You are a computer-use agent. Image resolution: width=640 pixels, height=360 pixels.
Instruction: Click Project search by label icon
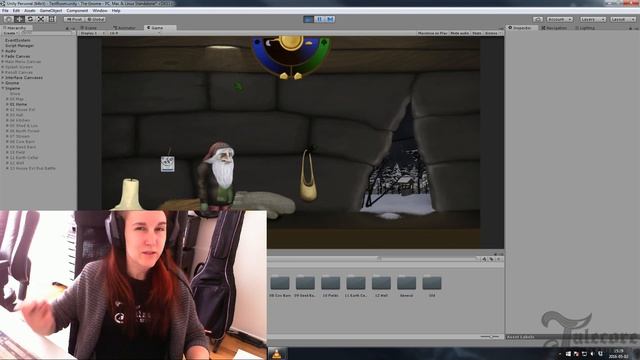pos(491,259)
